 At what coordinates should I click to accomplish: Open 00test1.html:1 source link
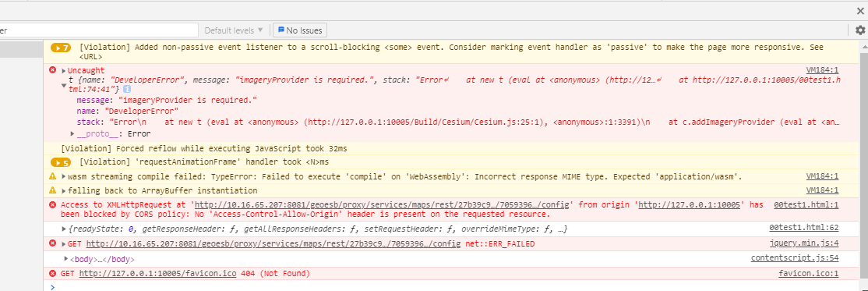pos(806,204)
